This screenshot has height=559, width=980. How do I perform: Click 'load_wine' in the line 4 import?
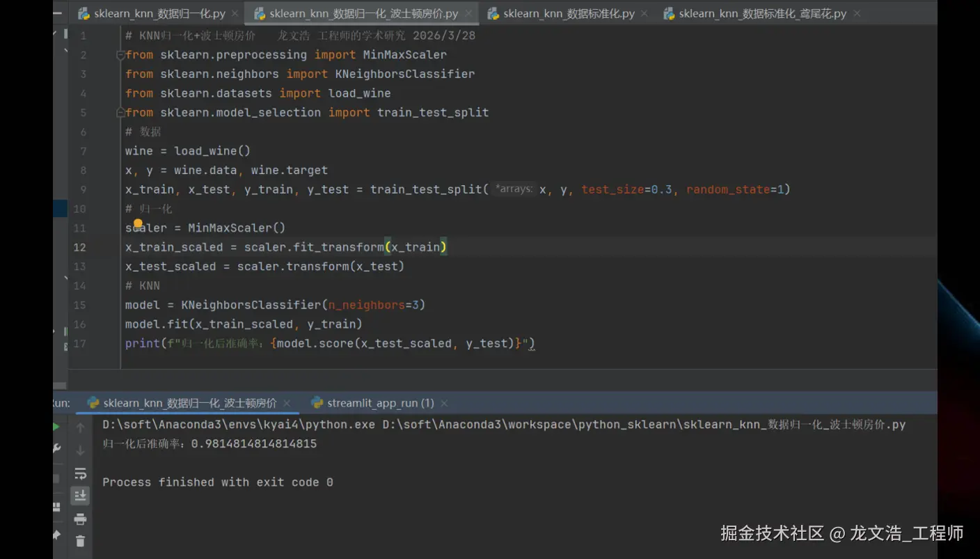(359, 93)
